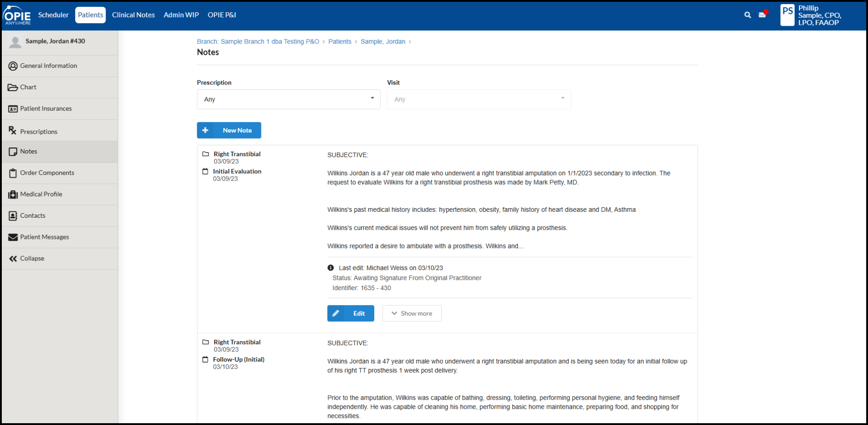This screenshot has height=425, width=868.
Task: Expand note with Show more
Action: 412,313
